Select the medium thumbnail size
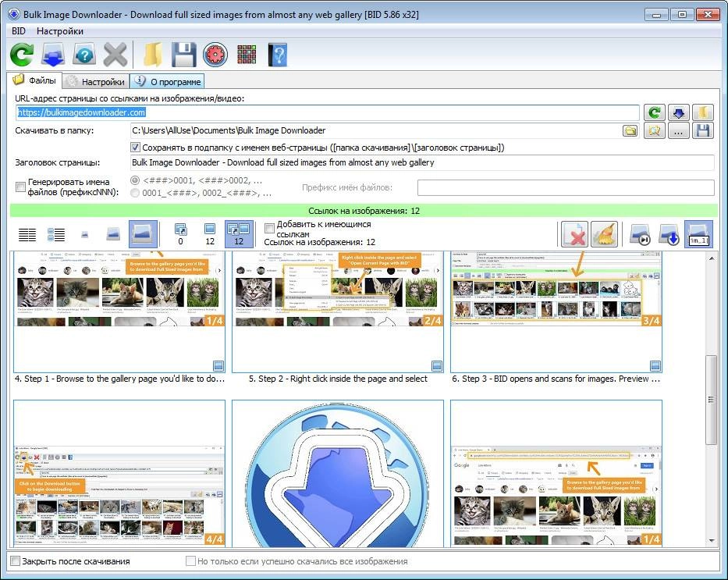Viewport: 728px width, 580px height. (113, 233)
